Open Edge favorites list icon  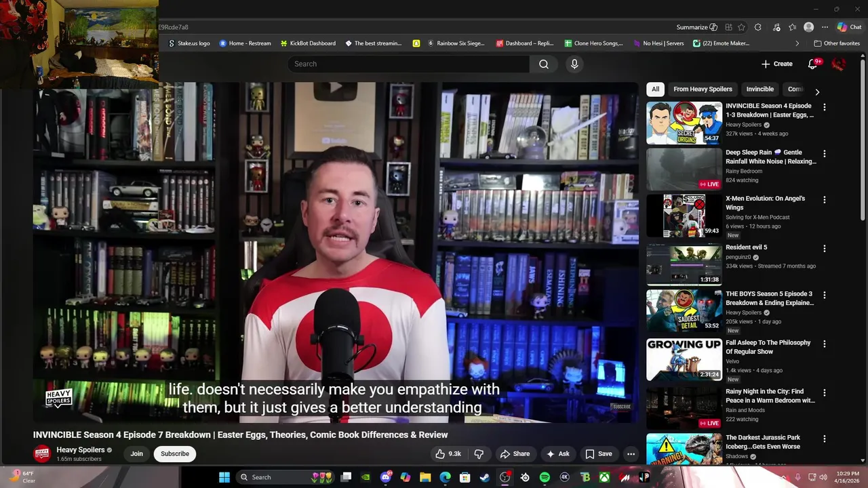point(792,27)
